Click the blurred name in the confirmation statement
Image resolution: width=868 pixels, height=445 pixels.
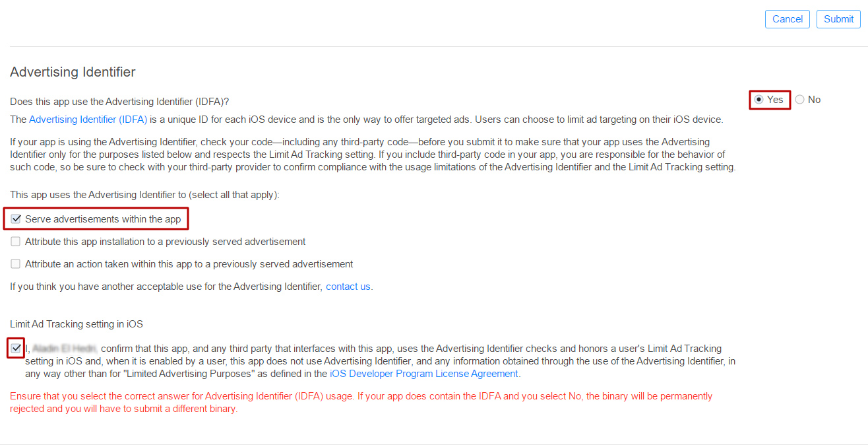click(x=64, y=349)
